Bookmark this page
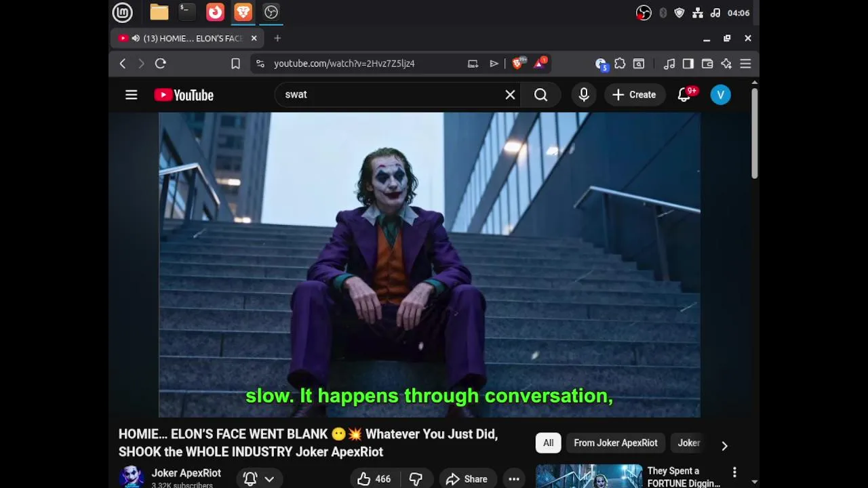The height and width of the screenshot is (488, 868). click(235, 64)
